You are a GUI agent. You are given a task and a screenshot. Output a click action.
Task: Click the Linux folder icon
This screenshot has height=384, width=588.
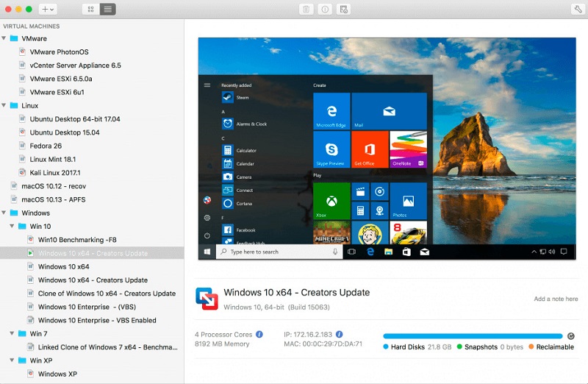pyautogui.click(x=14, y=105)
